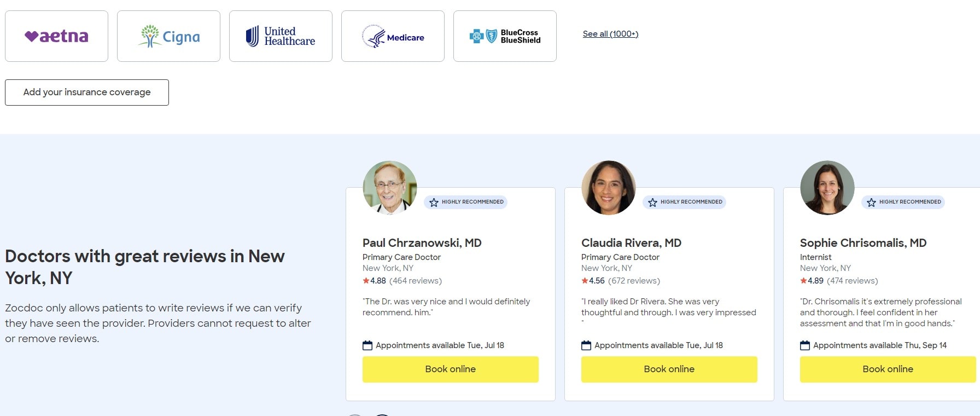Pick the United Healthcare logo card
The width and height of the screenshot is (980, 416).
(x=281, y=36)
